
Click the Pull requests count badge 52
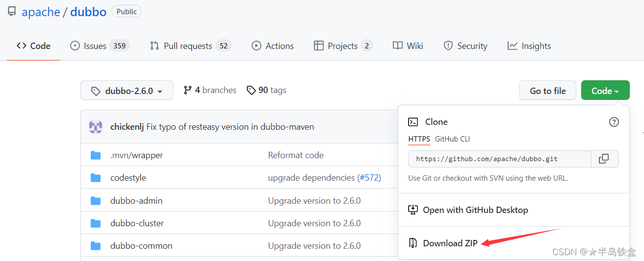(224, 46)
